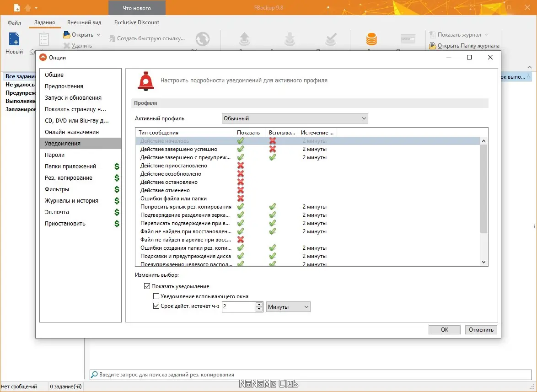Click the dollar icon beside Фильтры

[x=117, y=189]
